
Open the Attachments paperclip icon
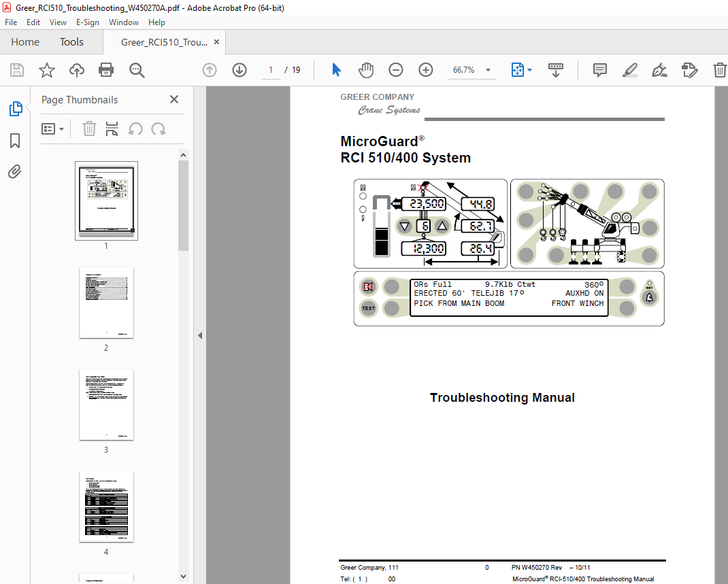tap(15, 171)
